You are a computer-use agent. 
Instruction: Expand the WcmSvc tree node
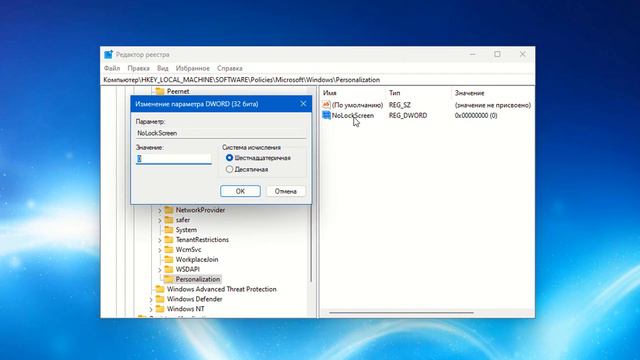(160, 250)
